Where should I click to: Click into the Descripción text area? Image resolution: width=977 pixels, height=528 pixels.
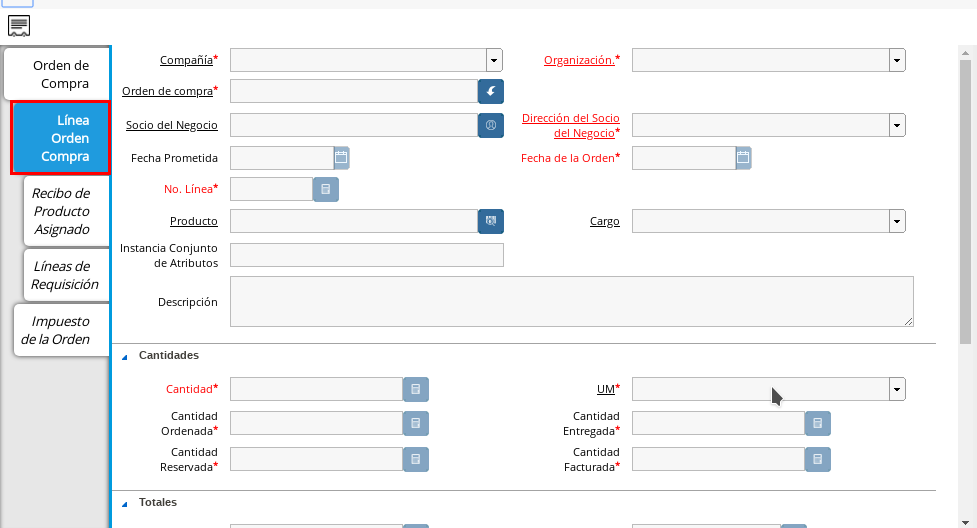(x=571, y=301)
